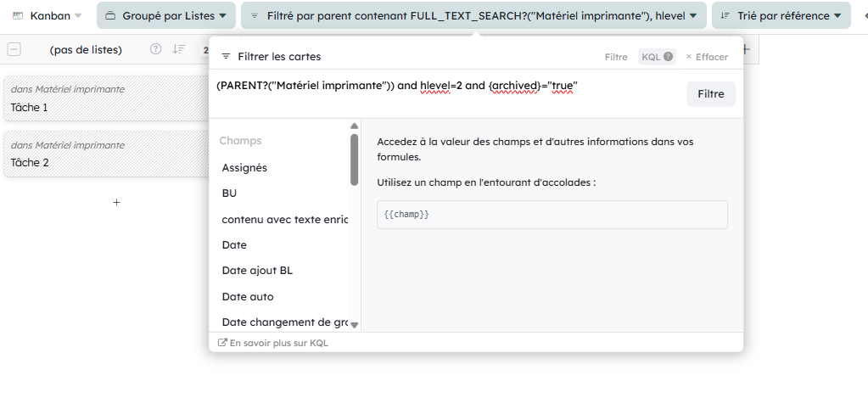Click the question mark icon next to KQL
The height and width of the screenshot is (409, 868).
[669, 57]
